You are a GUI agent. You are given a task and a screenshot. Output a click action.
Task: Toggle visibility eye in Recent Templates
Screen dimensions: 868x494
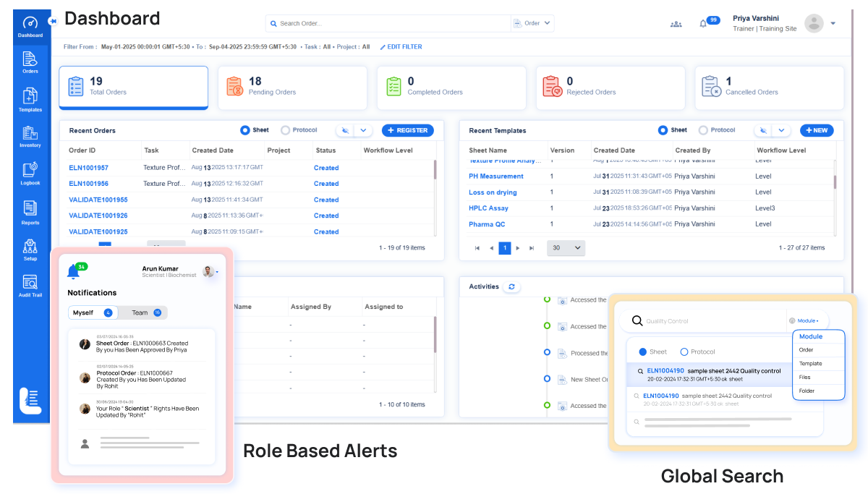click(762, 131)
